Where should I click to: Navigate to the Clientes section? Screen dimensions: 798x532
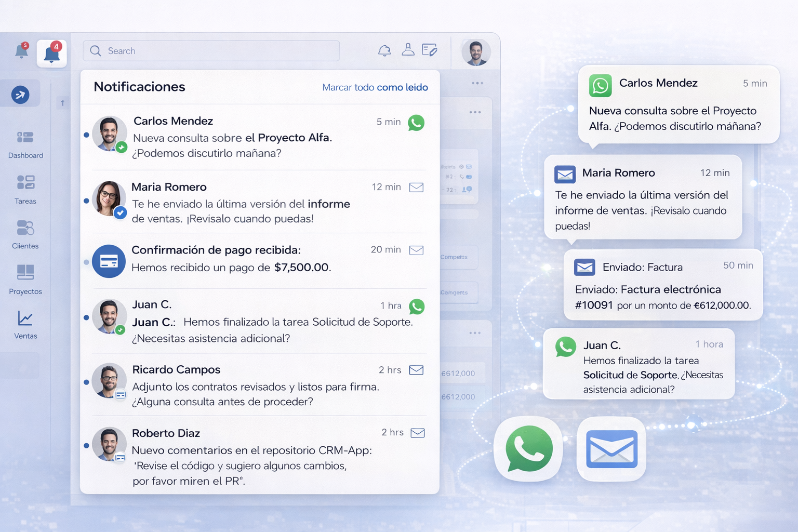pos(24,234)
